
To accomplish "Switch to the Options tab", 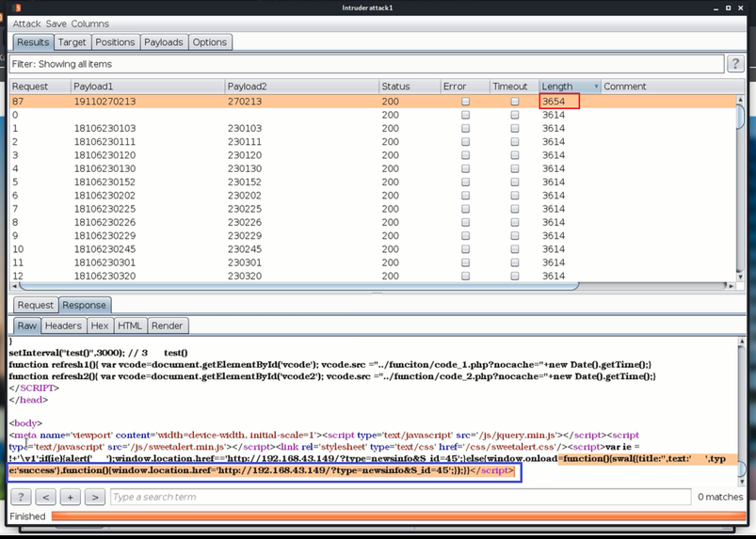I will [210, 42].
